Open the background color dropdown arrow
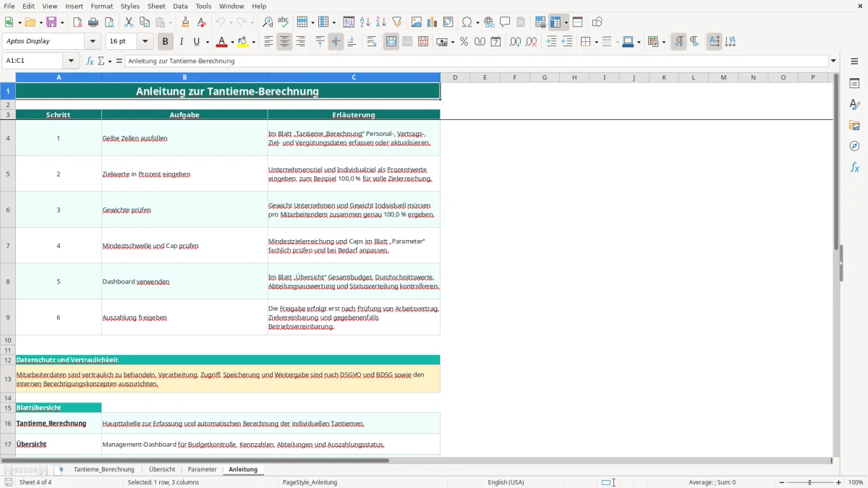Image resolution: width=868 pixels, height=488 pixels. coord(254,42)
